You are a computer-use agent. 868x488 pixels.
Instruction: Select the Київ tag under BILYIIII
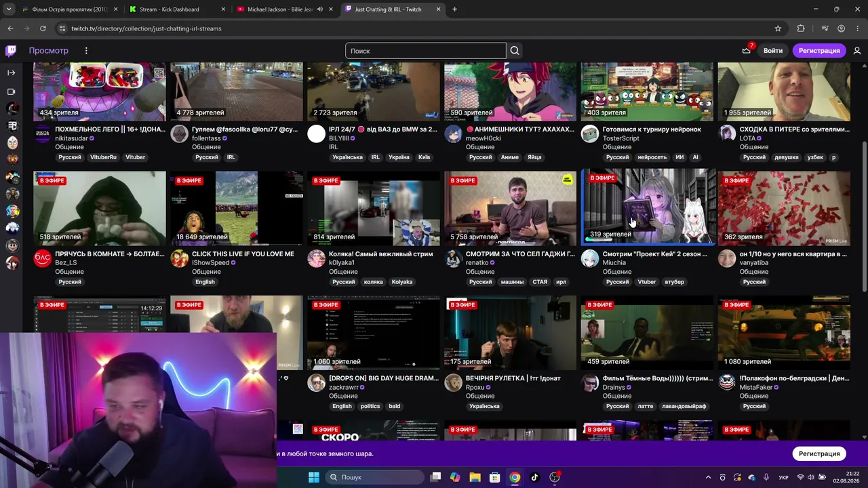point(424,157)
